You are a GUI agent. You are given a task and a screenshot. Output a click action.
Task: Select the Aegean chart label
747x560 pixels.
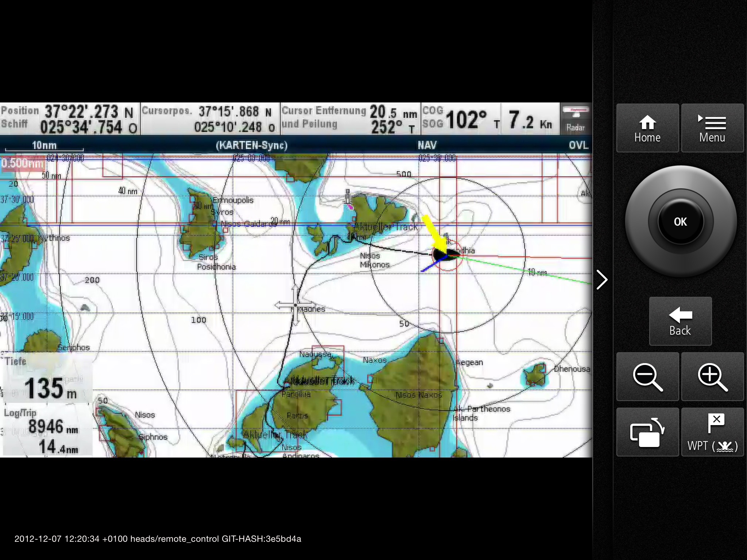pos(469,362)
